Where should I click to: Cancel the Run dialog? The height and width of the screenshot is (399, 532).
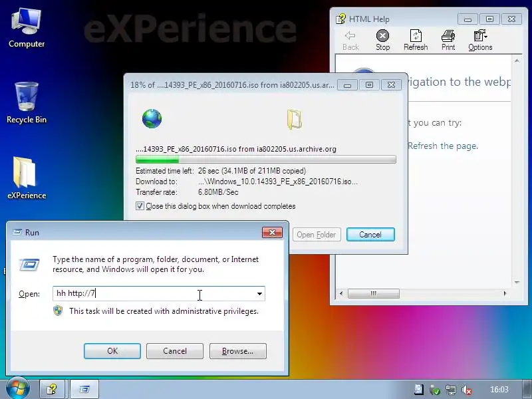[175, 351]
